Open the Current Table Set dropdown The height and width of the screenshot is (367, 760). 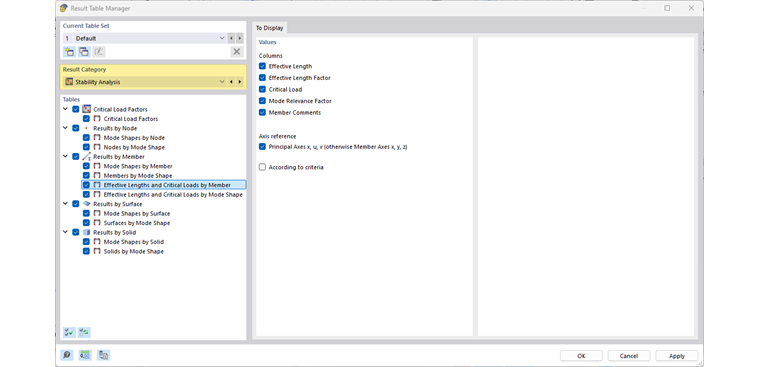point(222,38)
